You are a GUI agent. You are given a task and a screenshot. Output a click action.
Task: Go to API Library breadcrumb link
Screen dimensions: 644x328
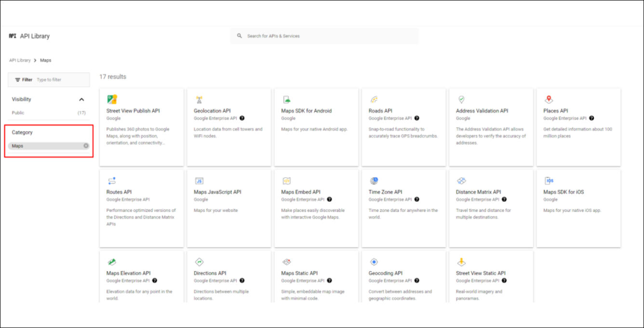point(20,60)
